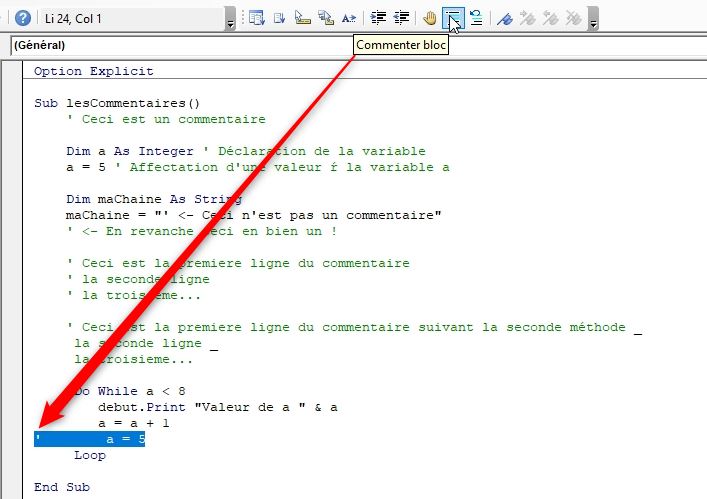
Task: Open Microsoft Visual Basic help icon
Action: (22, 18)
